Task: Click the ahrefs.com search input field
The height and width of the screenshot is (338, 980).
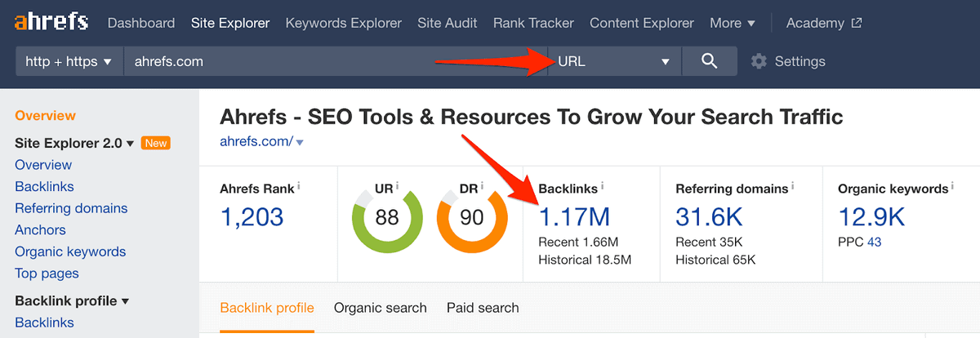Action: pos(336,61)
